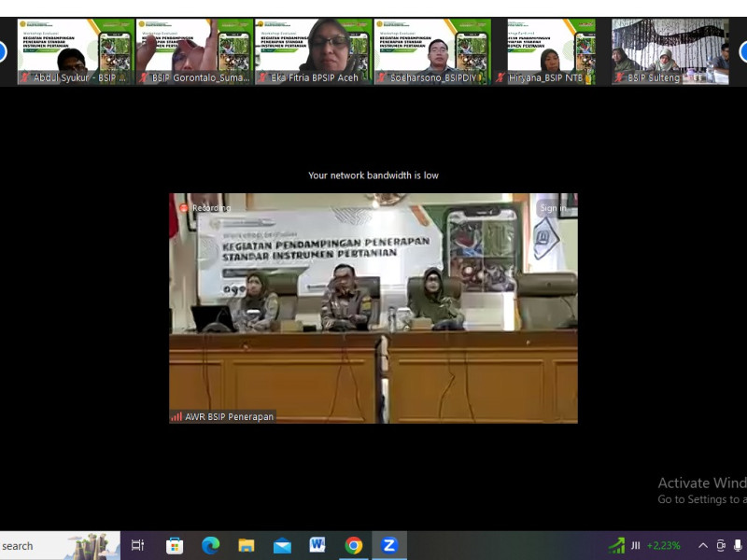Select Abdul Syukur's video thumbnail

click(75, 51)
